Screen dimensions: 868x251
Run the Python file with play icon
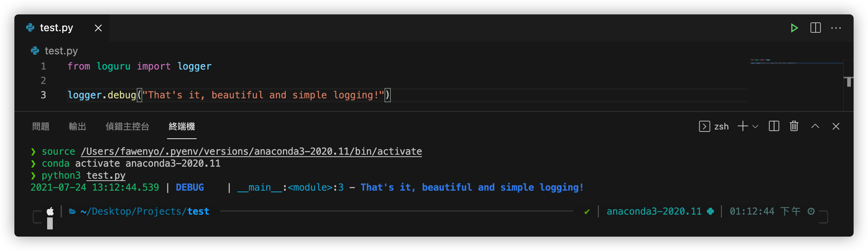(794, 28)
